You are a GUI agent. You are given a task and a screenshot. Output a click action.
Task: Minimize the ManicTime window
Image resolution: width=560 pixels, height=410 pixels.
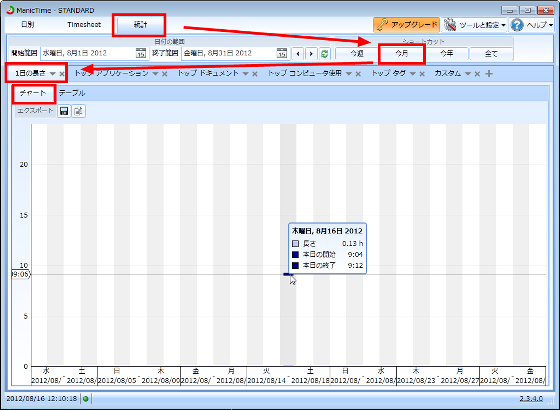coord(509,10)
